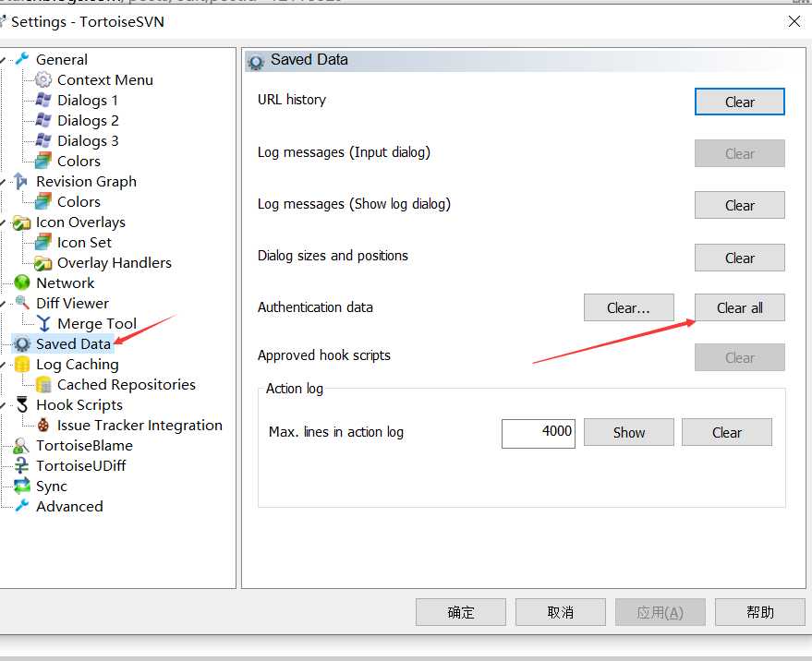Close the Settings - TortoiseSVN window

794,21
